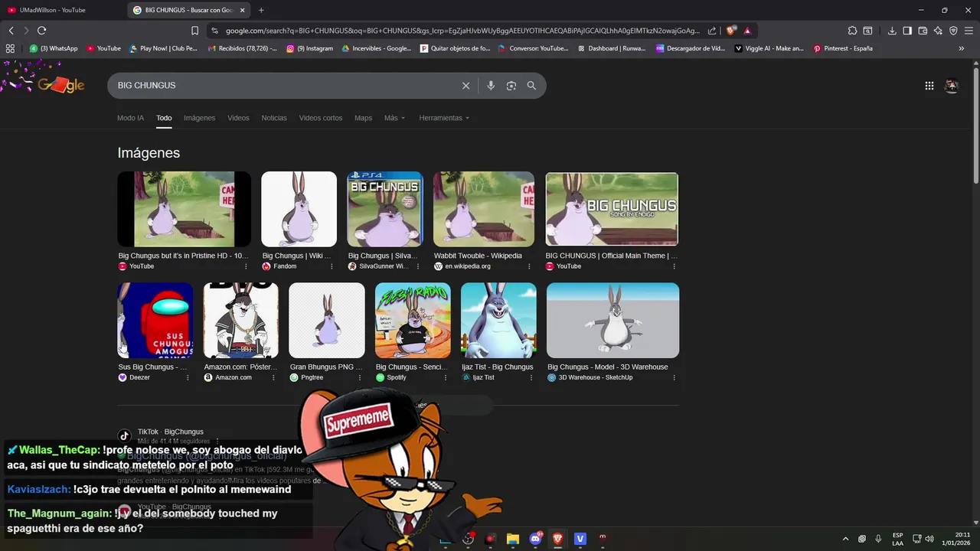Screen dimensions: 980x551
Task: Toggle the browser sidebar panel icon
Action: pyautogui.click(x=907, y=31)
